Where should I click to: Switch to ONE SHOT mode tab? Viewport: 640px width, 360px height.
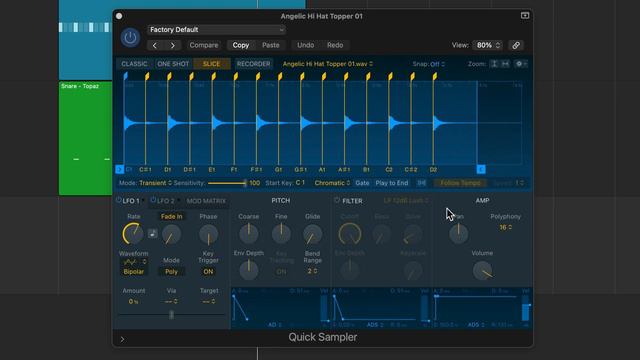[x=173, y=64]
